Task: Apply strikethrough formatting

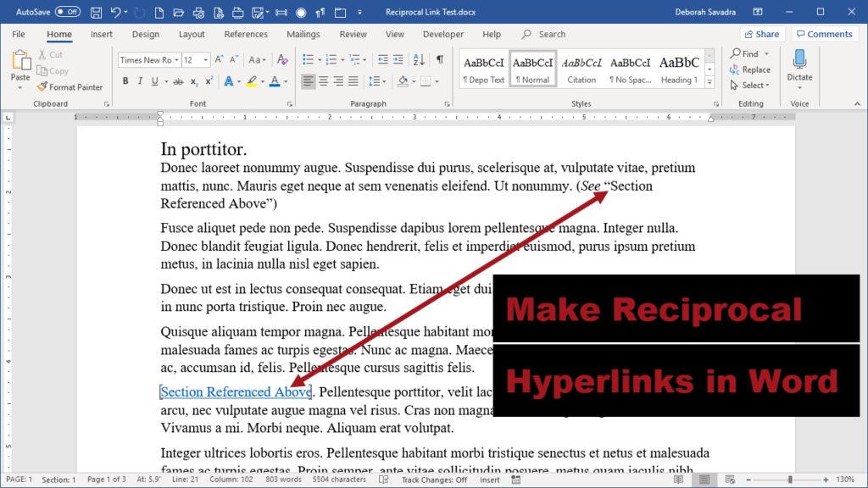Action: (x=178, y=80)
